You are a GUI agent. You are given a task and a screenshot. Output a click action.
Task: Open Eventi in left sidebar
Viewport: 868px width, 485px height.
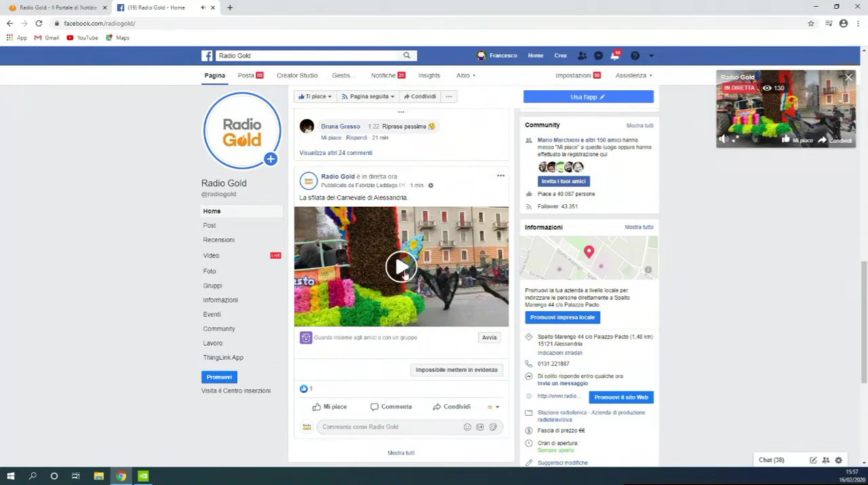[212, 314]
